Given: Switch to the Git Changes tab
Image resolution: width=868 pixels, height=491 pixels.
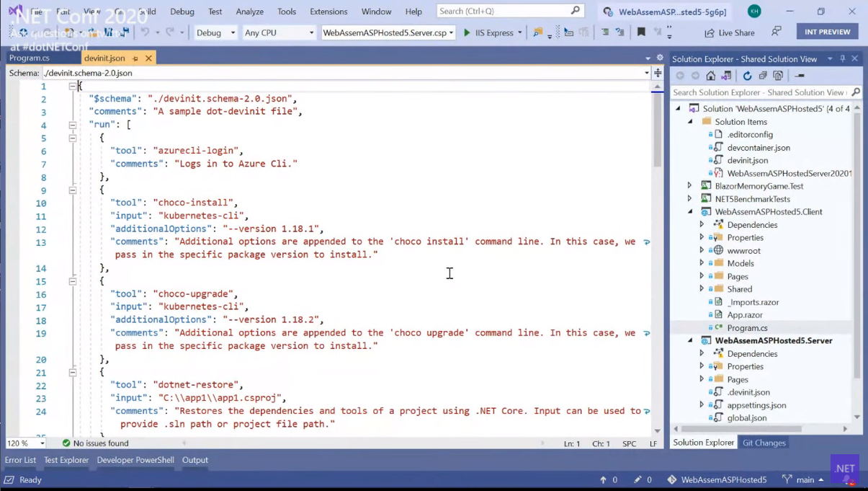Looking at the screenshot, I should [x=764, y=443].
